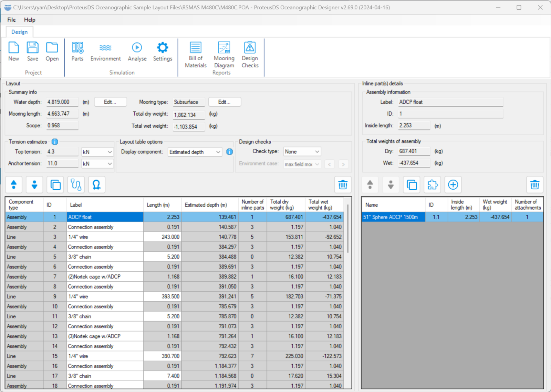
Task: Delete selected layout component with trash icon
Action: (x=343, y=185)
